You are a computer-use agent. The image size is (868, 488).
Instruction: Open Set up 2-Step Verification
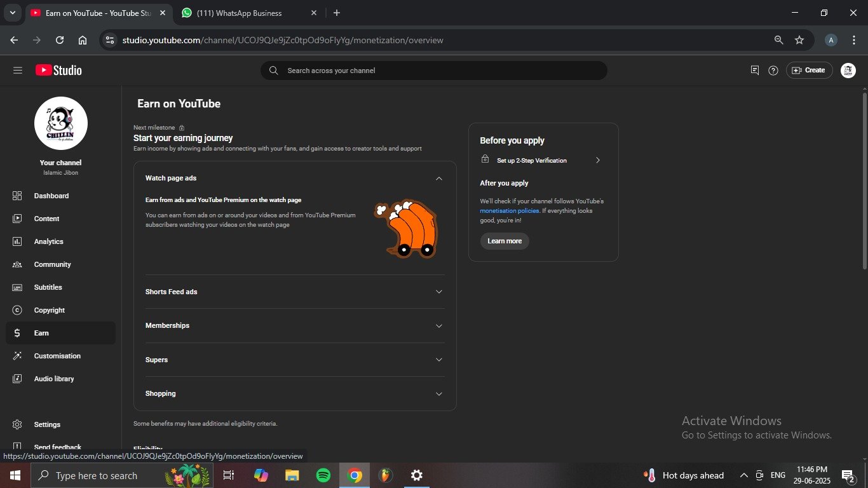point(531,161)
